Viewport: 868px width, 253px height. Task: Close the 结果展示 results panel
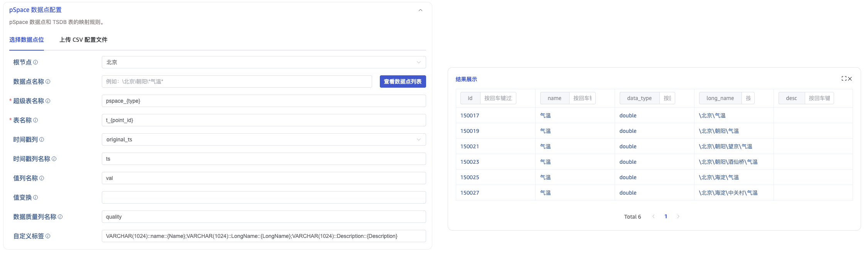click(850, 79)
